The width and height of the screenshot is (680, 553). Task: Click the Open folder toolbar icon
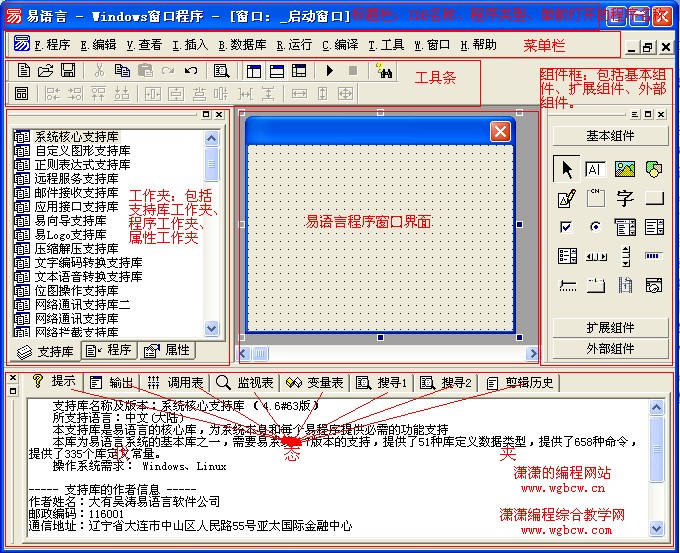[45, 70]
